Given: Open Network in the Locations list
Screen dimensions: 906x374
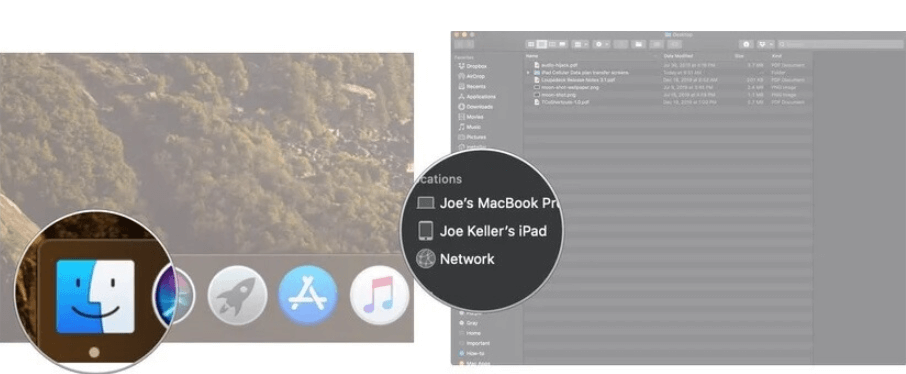Looking at the screenshot, I should [455, 258].
